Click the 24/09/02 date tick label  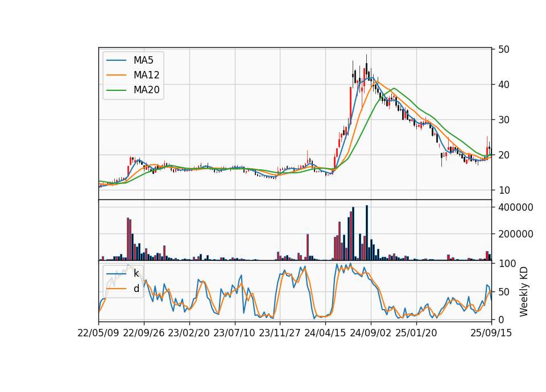tap(370, 333)
